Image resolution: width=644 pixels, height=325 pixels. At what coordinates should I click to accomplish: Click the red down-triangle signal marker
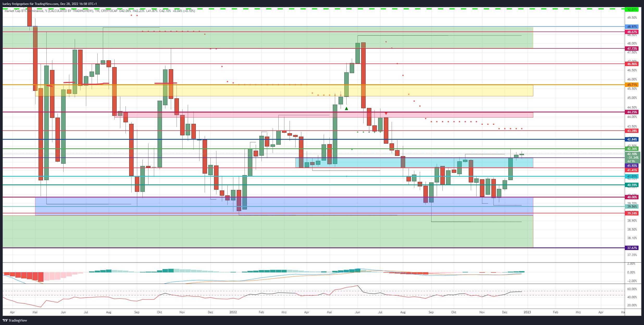point(386,113)
